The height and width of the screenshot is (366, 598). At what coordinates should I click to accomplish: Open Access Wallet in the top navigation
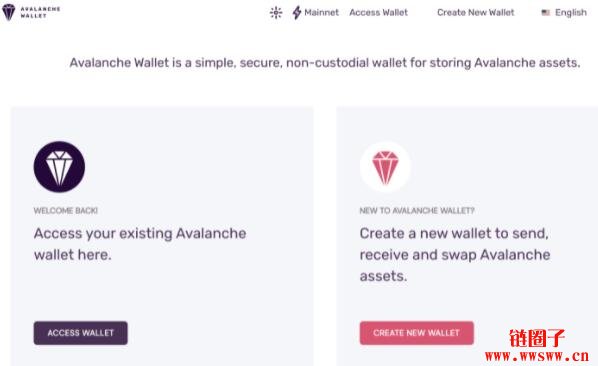pyautogui.click(x=378, y=13)
